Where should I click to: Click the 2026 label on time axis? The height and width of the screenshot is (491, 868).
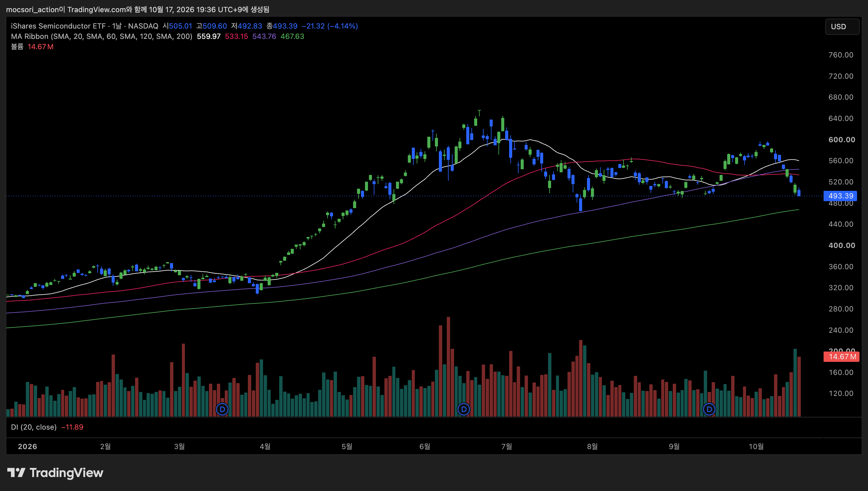click(27, 446)
